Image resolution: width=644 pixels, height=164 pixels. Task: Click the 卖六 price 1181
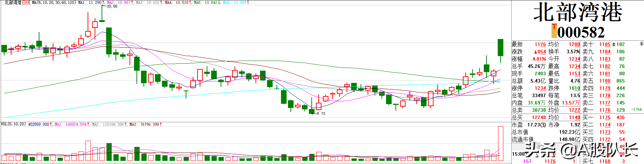(605, 73)
